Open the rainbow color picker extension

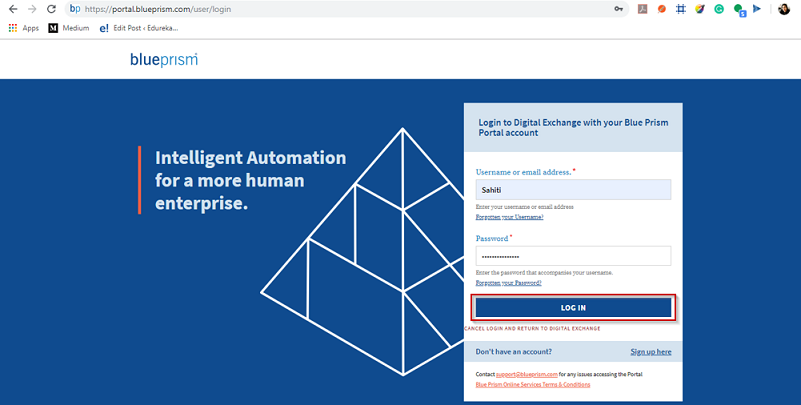pyautogui.click(x=700, y=9)
